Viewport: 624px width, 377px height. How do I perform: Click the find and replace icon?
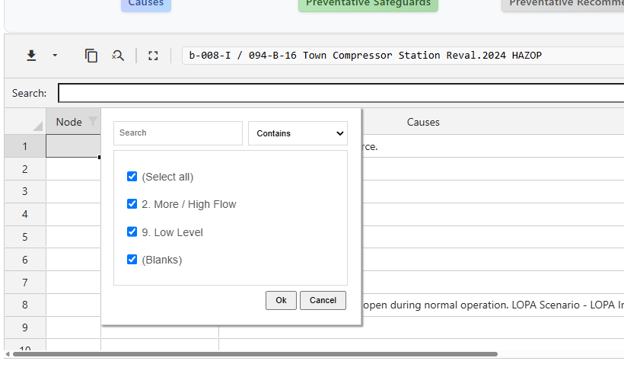[117, 56]
